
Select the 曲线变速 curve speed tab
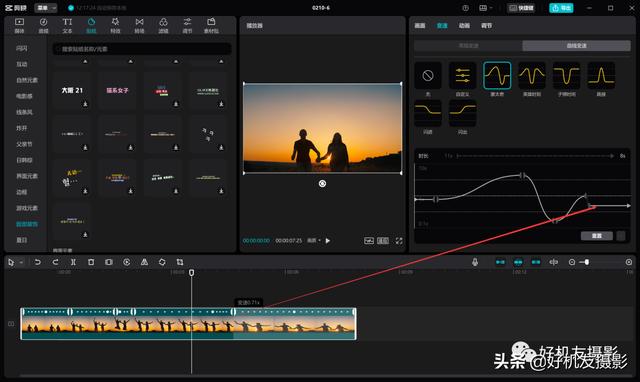[576, 45]
